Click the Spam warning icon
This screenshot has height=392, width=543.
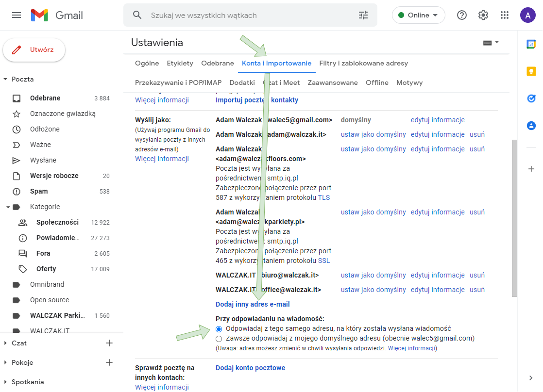click(17, 191)
